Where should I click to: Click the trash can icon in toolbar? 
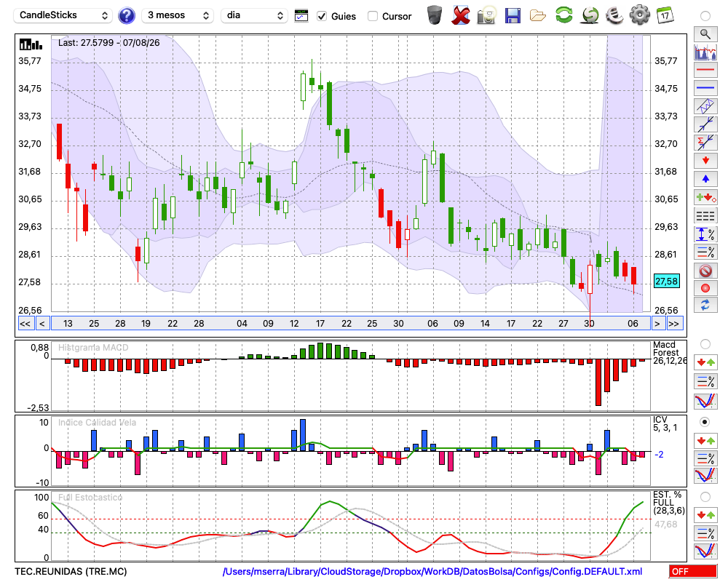[435, 15]
